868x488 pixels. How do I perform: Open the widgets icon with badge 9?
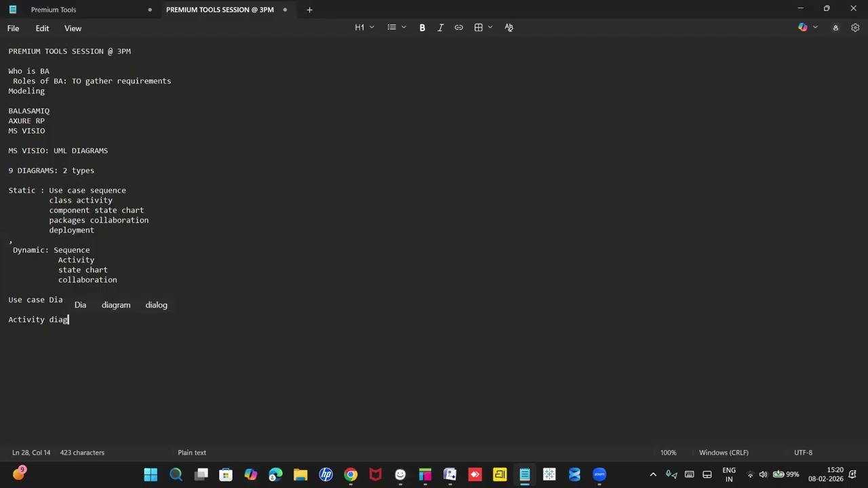[x=19, y=474]
